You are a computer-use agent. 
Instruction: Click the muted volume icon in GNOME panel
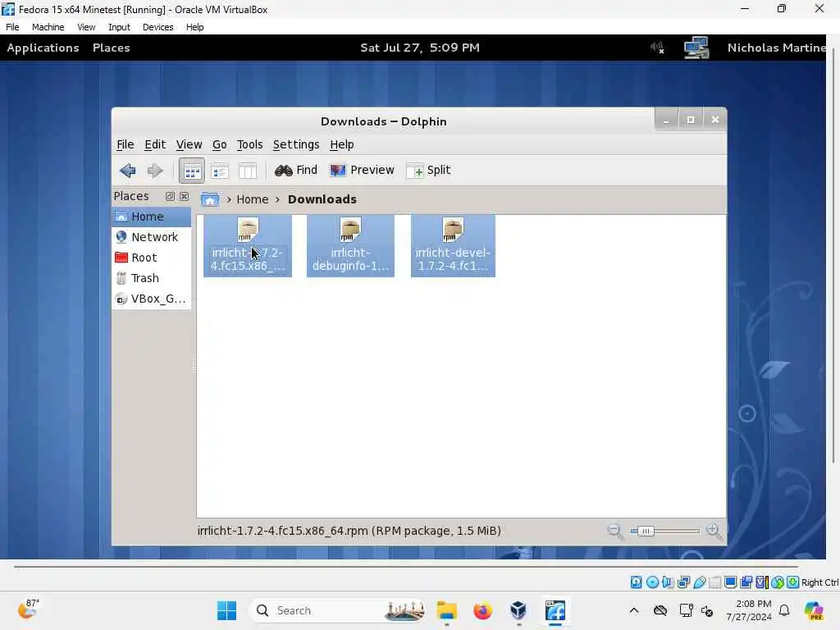657,48
